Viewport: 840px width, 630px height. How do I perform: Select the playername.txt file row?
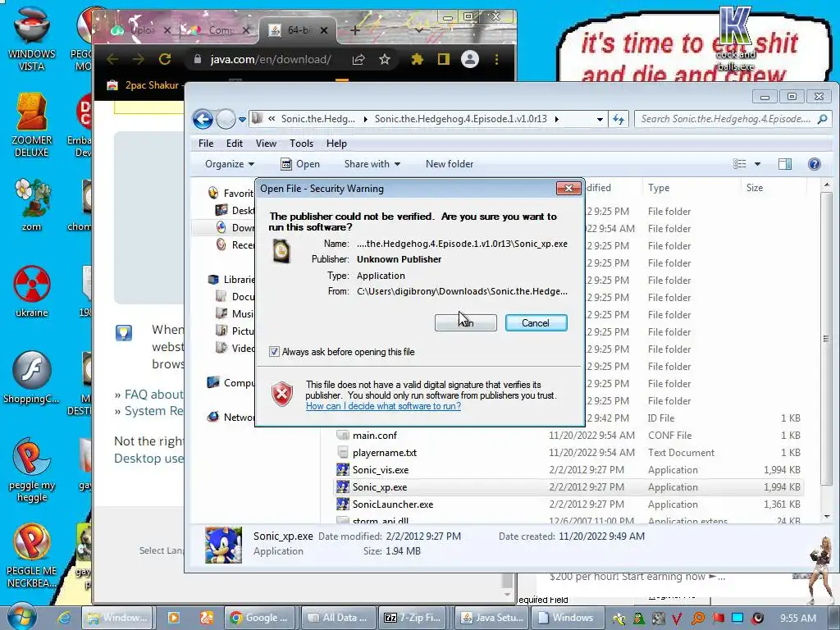[x=569, y=453]
